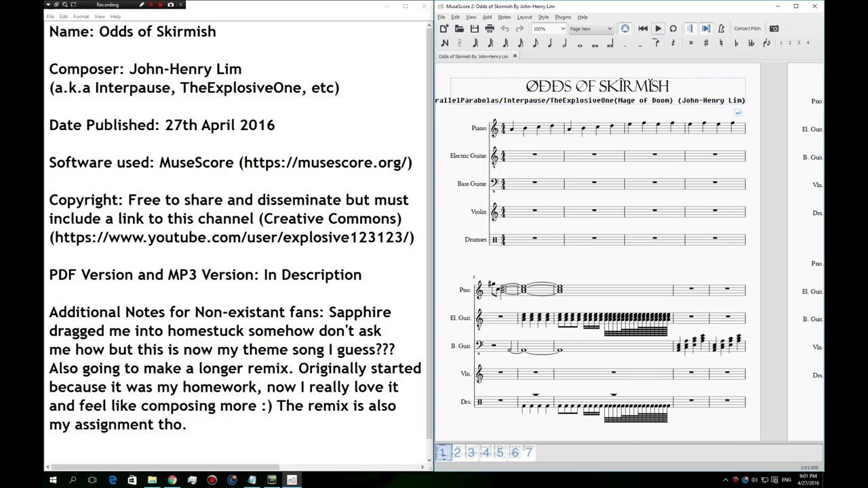Open MuseScore Style menu
This screenshot has width=868, height=488.
[543, 17]
